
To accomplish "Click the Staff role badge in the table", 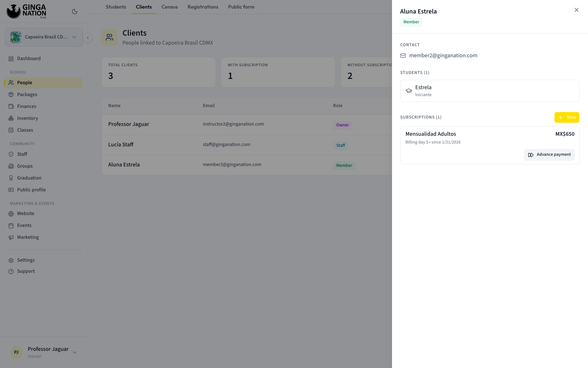I will [341, 145].
